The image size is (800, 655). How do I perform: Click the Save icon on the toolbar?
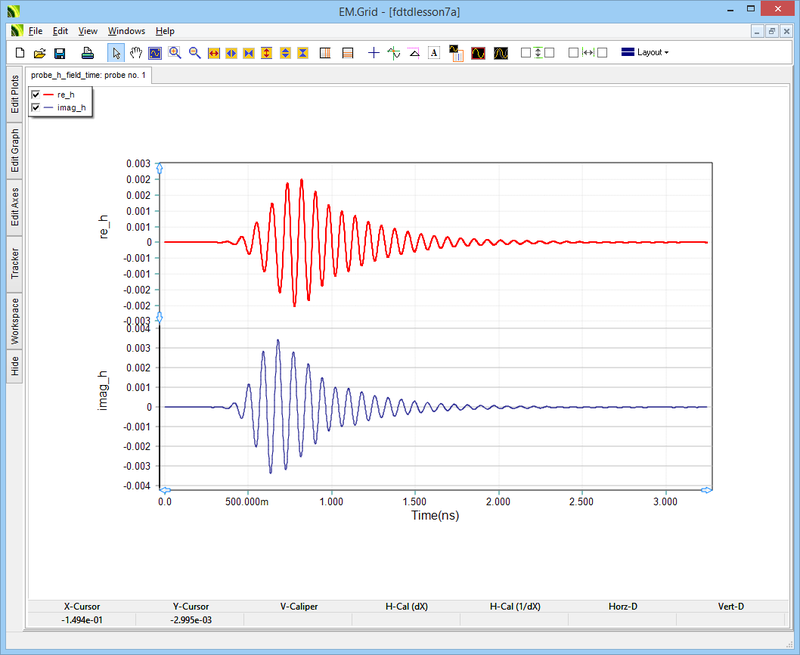(x=60, y=52)
